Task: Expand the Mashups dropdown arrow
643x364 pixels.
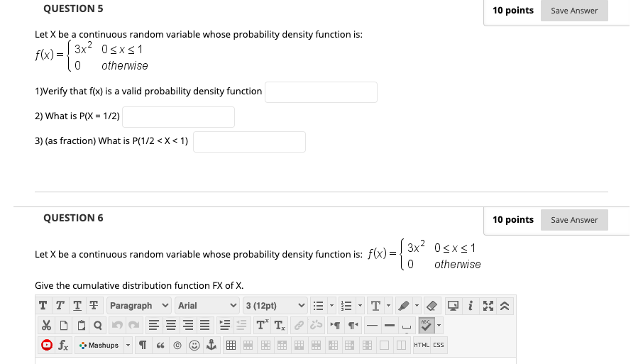Action: point(128,345)
